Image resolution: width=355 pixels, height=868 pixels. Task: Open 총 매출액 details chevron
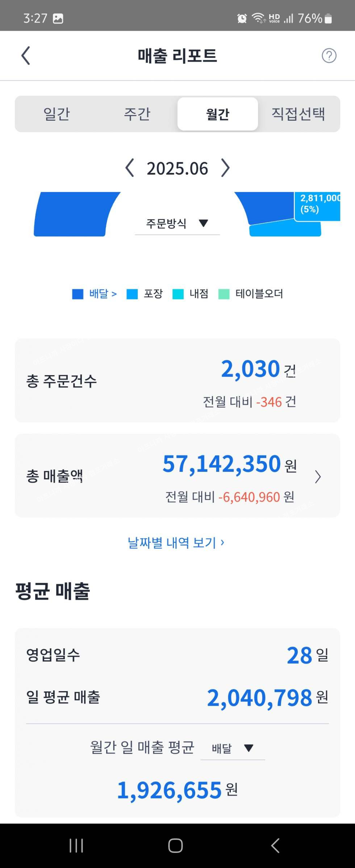click(x=318, y=477)
